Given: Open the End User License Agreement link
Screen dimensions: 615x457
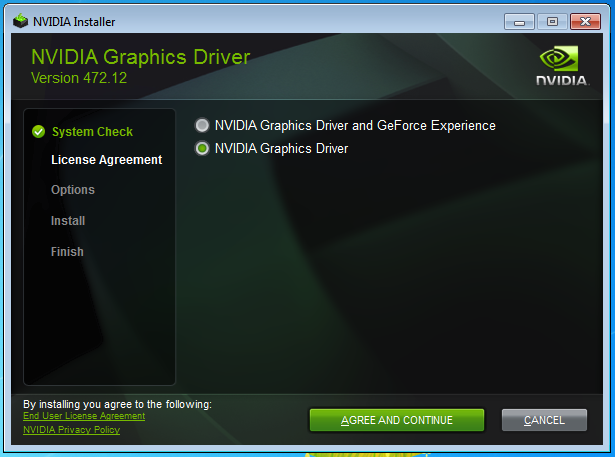Looking at the screenshot, I should (x=84, y=416).
